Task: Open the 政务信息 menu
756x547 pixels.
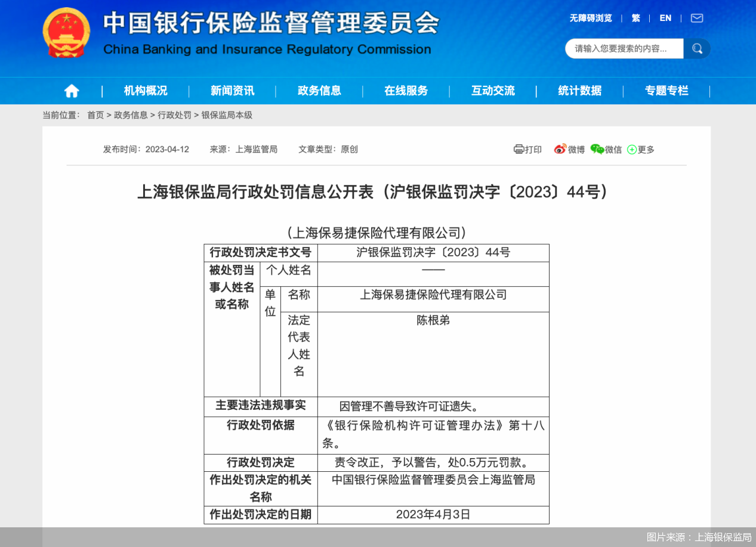Action: 319,90
